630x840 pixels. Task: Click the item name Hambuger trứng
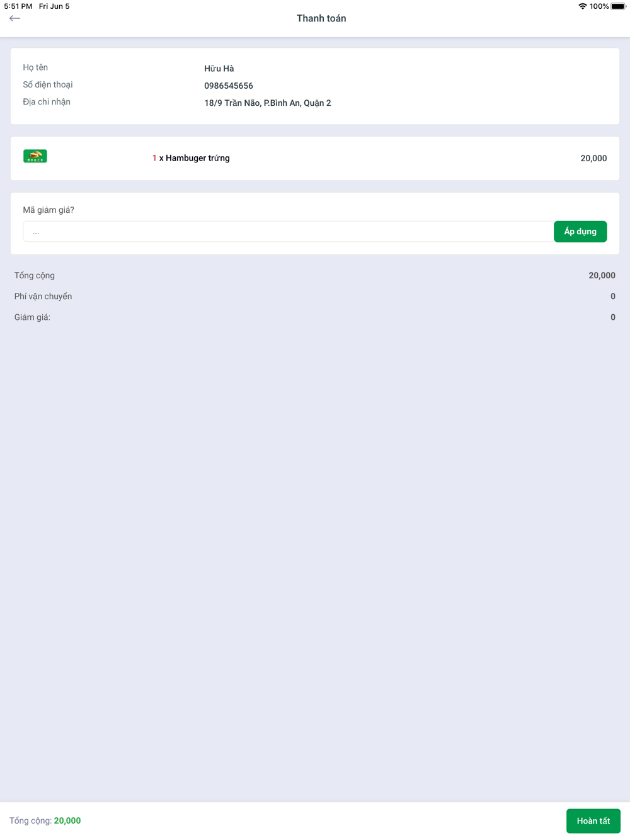(x=198, y=158)
